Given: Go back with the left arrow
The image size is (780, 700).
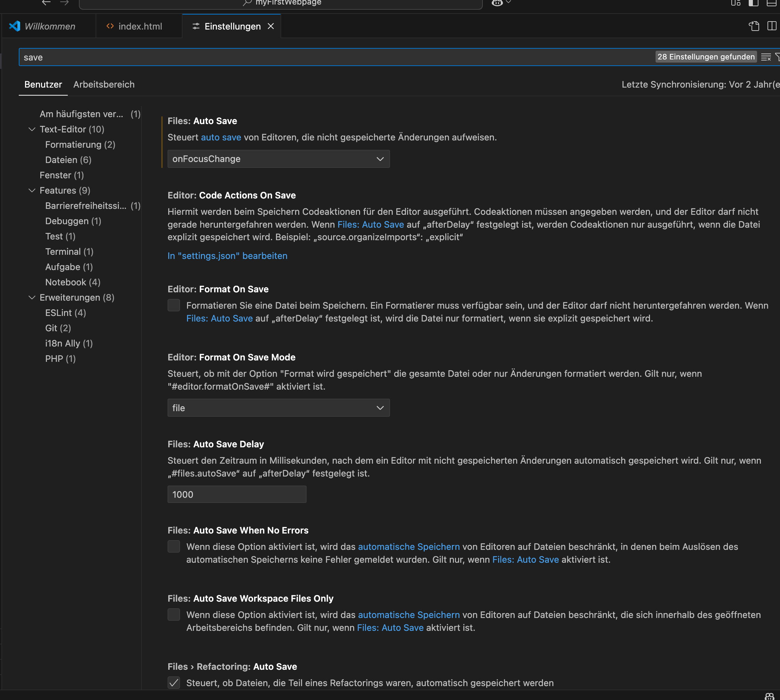Looking at the screenshot, I should point(46,3).
